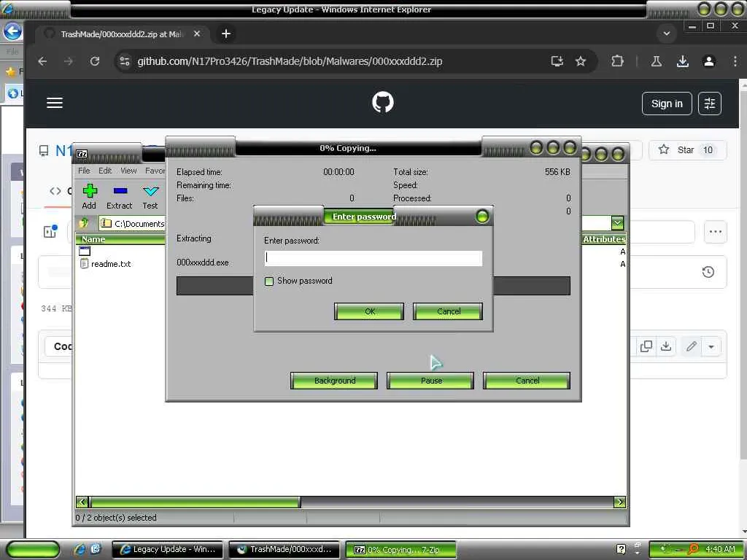Confirm password with the OK button

(369, 311)
